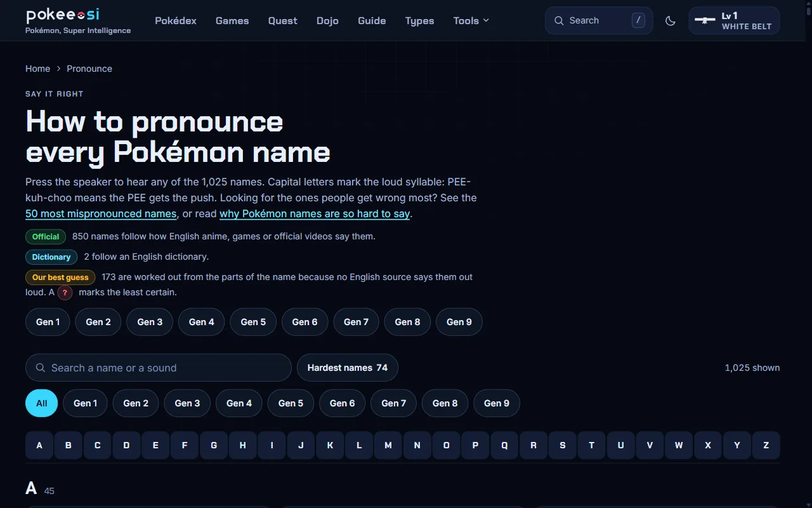Click the 1,025 shown count text
This screenshot has height=508, width=812.
752,368
